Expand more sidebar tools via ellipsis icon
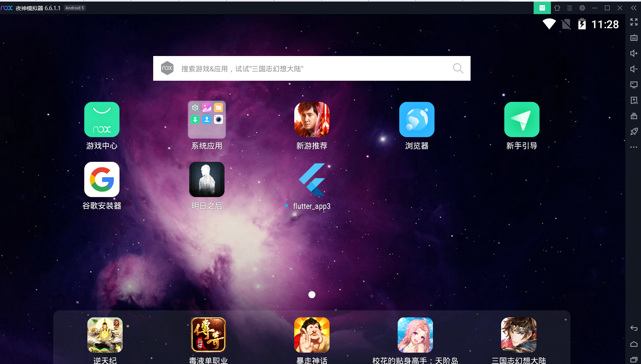 pyautogui.click(x=634, y=147)
